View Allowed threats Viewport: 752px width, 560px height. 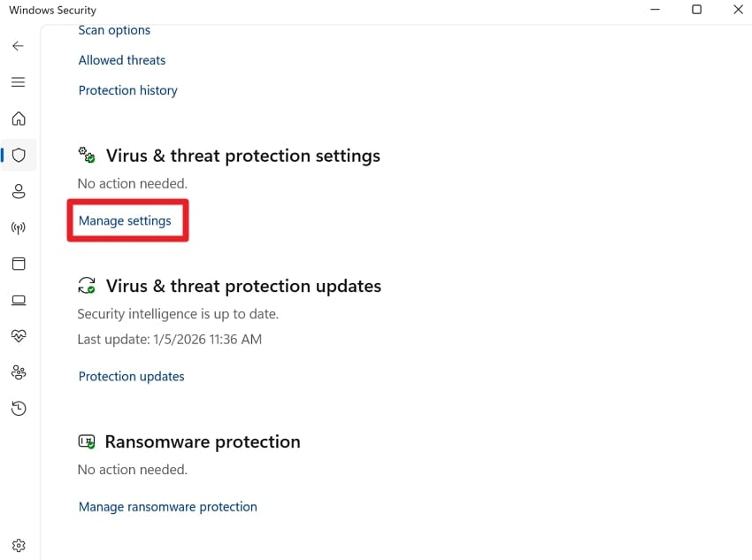click(x=121, y=59)
